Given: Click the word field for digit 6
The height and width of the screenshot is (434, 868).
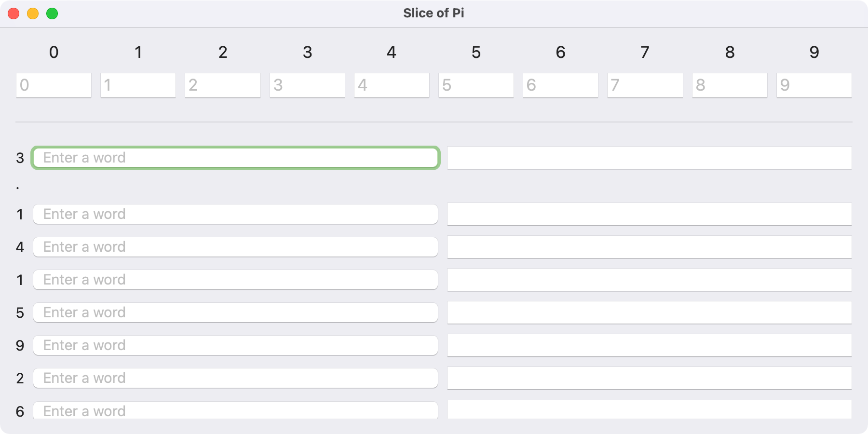Looking at the screenshot, I should coord(235,410).
